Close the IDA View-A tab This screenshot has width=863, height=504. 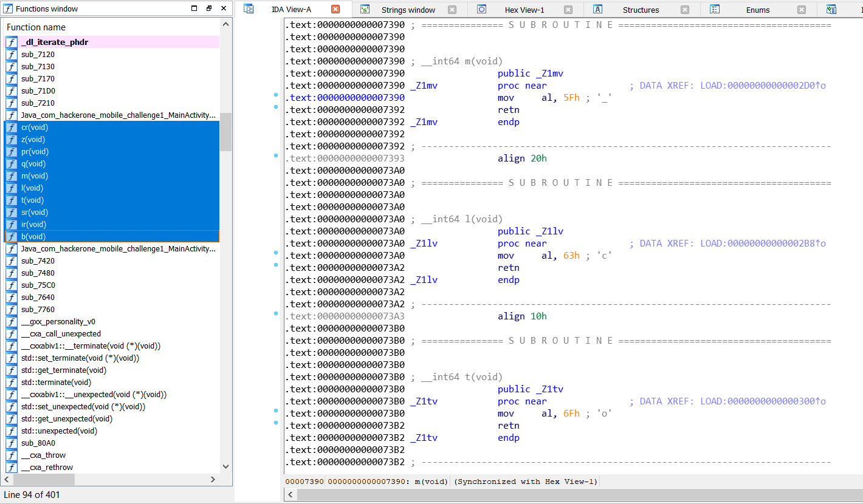335,9
